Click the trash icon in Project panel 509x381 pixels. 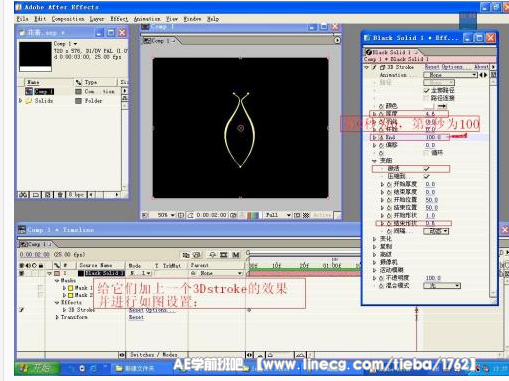pyautogui.click(x=60, y=195)
